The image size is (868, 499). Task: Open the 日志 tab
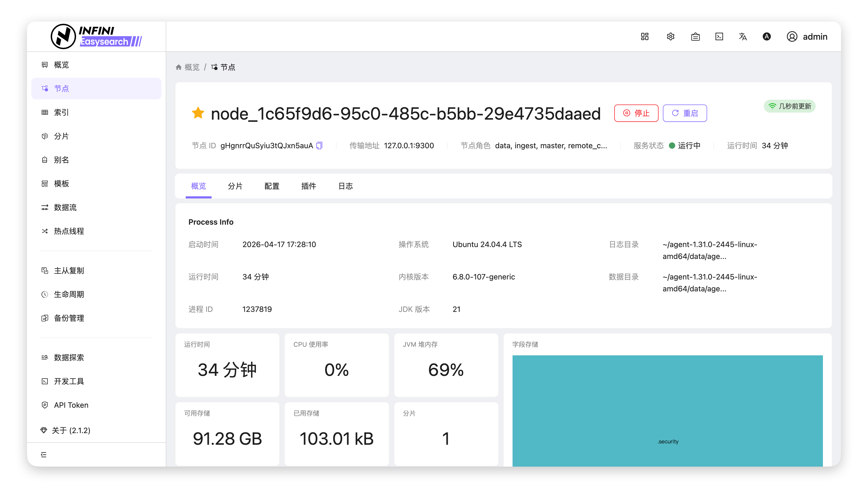coord(345,186)
